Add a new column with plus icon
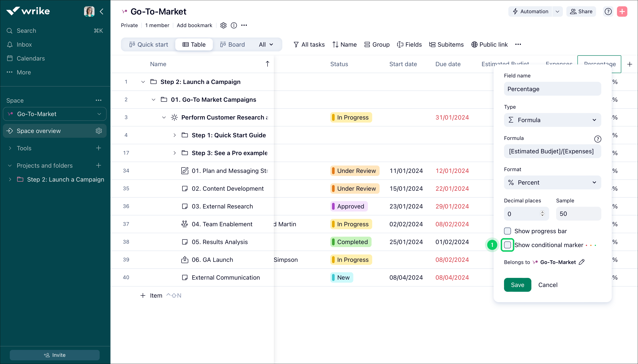The width and height of the screenshot is (638, 364). (630, 64)
